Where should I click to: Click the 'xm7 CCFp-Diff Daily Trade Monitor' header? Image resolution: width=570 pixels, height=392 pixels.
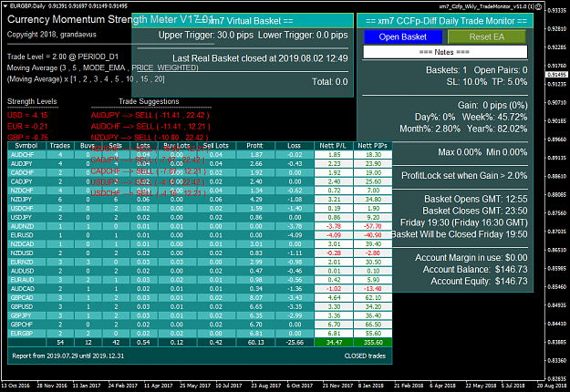coord(445,21)
